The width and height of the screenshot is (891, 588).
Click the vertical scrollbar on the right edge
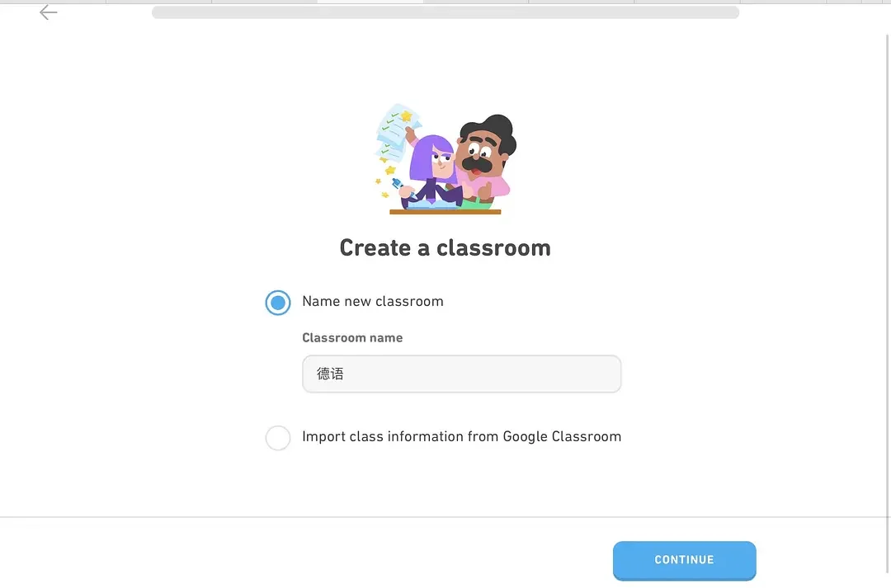coord(887,304)
